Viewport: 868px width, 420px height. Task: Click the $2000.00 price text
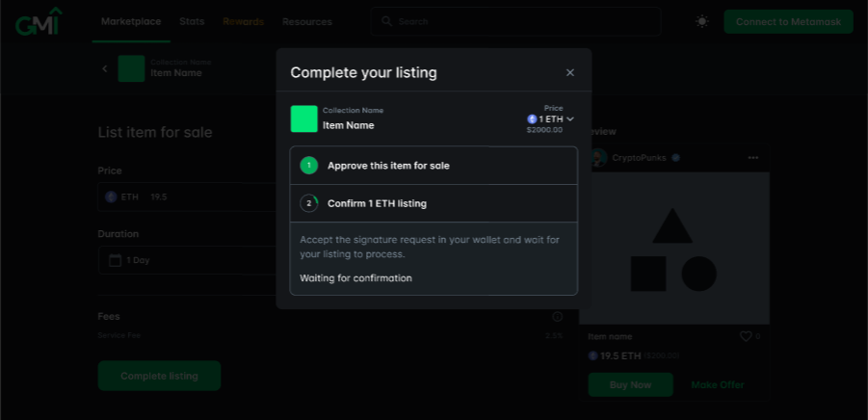click(x=544, y=130)
